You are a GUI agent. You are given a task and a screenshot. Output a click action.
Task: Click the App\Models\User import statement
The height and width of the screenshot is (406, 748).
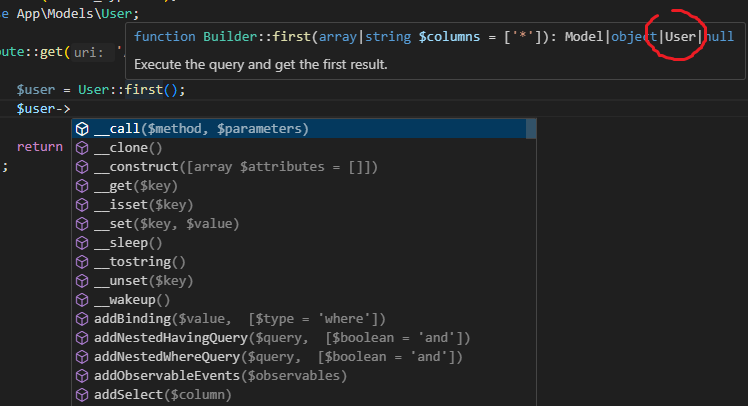(x=78, y=14)
